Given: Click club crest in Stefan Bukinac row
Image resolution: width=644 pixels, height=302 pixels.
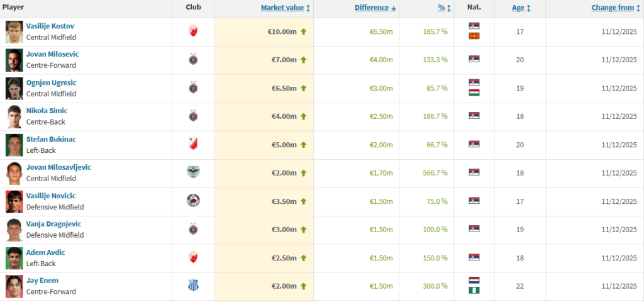Looking at the screenshot, I should 193,144.
